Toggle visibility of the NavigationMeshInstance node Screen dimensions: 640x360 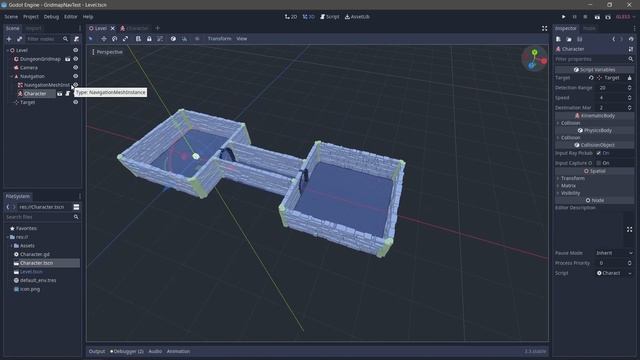tap(76, 85)
